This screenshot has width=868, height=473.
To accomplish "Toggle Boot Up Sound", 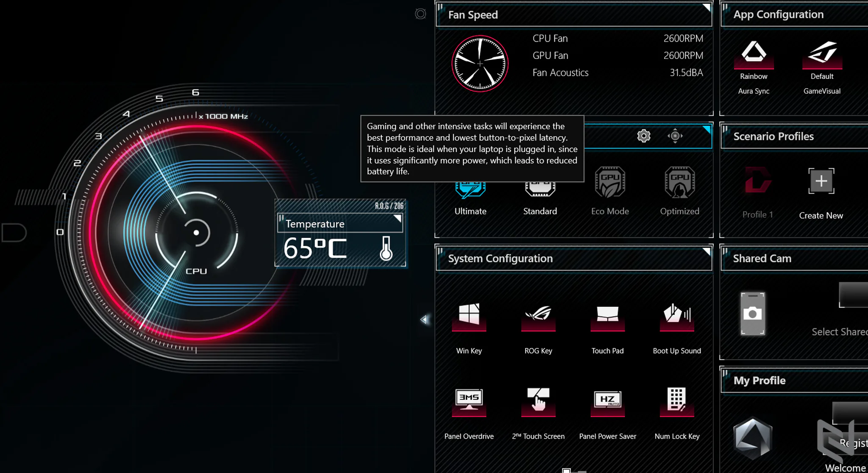I will pyautogui.click(x=677, y=317).
